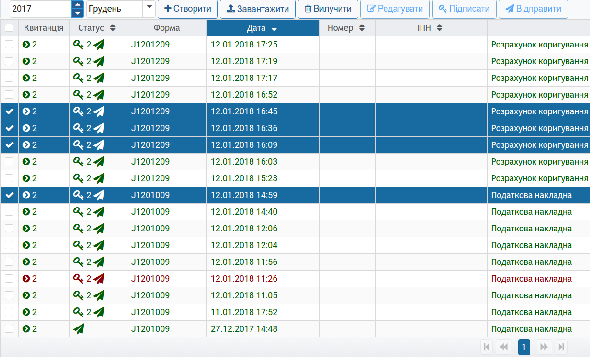Click signature key icon in the 12.01.2018 16:45 row
Screen dimensions: 593x362
coord(78,111)
